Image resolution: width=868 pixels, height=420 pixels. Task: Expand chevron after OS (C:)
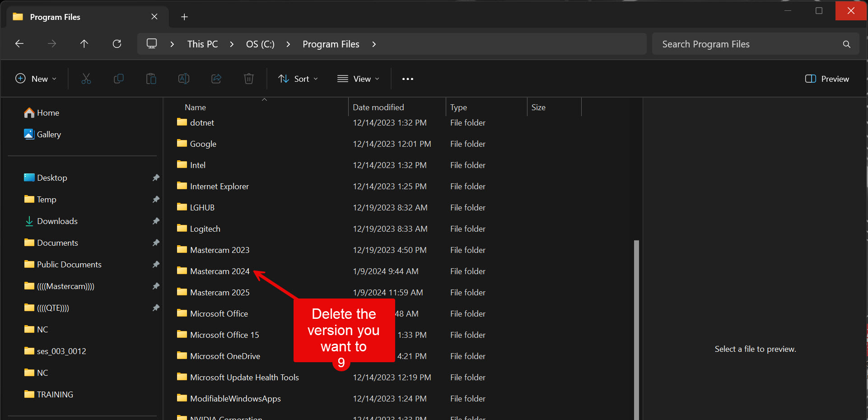(x=288, y=44)
